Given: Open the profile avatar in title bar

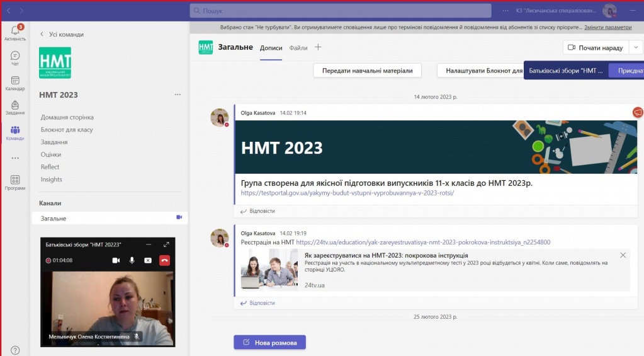Looking at the screenshot, I should click(609, 11).
